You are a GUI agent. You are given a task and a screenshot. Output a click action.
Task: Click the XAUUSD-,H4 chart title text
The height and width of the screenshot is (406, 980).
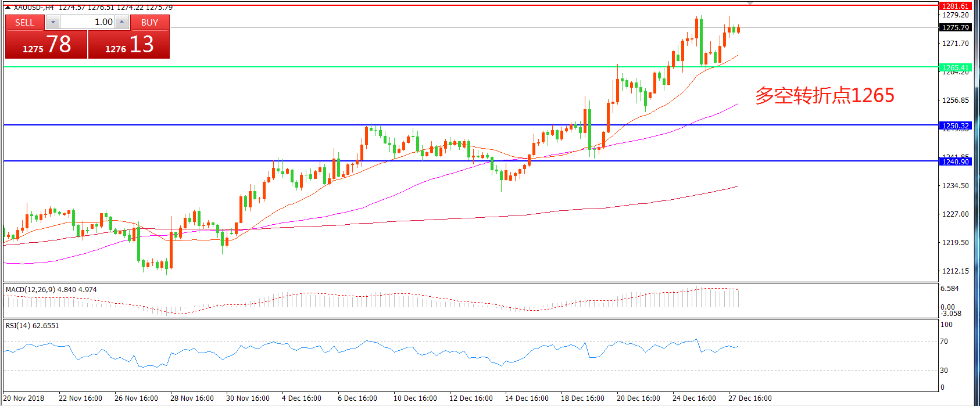[x=34, y=8]
